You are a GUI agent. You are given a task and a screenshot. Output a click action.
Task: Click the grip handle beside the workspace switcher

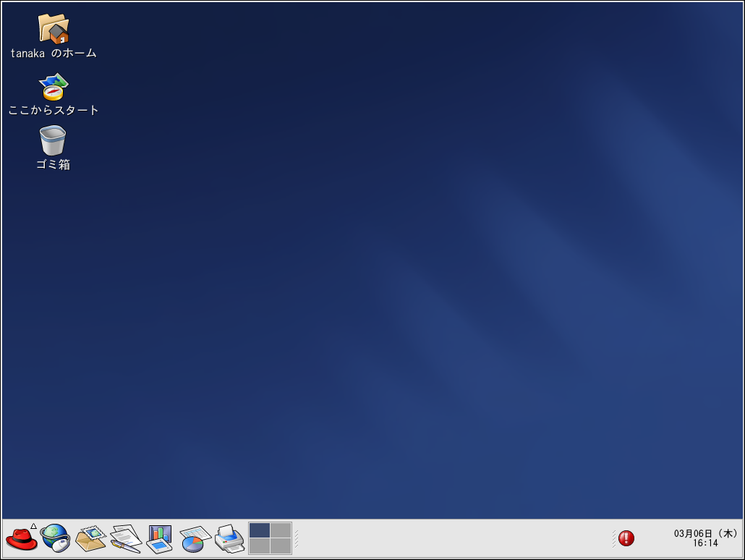[x=297, y=539]
